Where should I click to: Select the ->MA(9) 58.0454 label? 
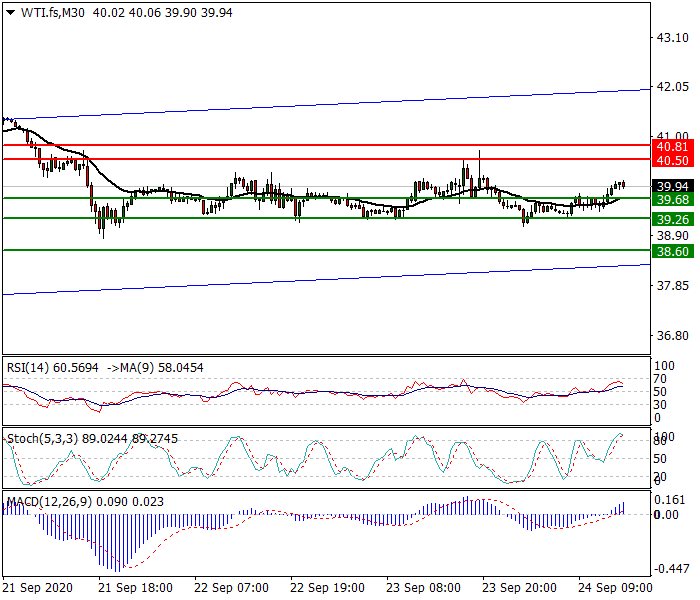tap(155, 368)
